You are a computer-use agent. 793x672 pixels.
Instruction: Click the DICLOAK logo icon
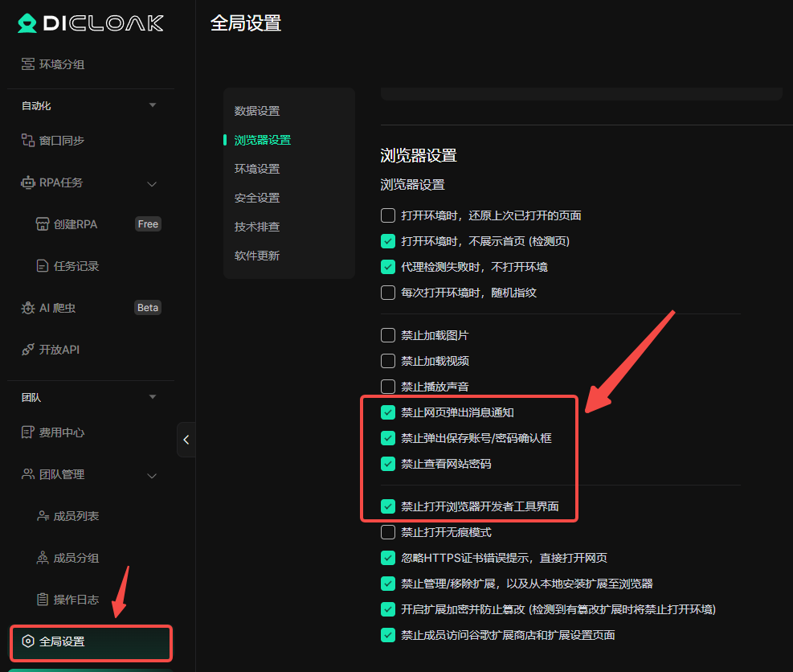pos(27,23)
